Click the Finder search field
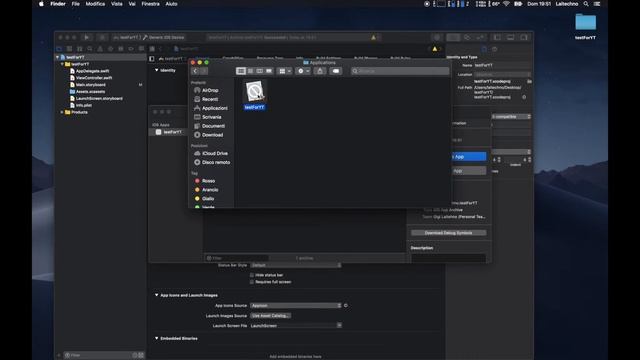This screenshot has width=640, height=360. (x=400, y=71)
